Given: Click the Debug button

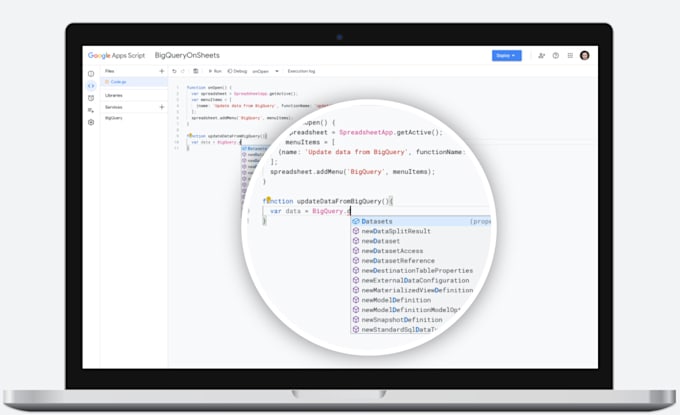Looking at the screenshot, I should pos(237,71).
